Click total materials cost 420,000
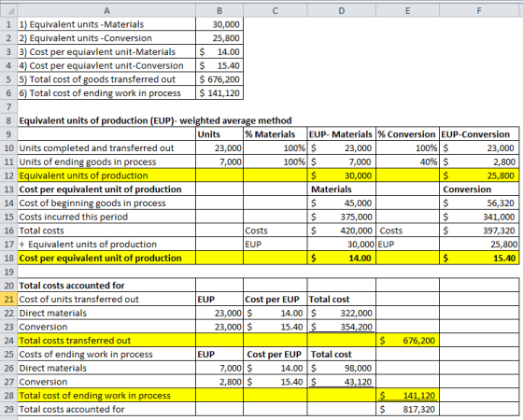Screen dimensions: 523x420 pos(341,231)
